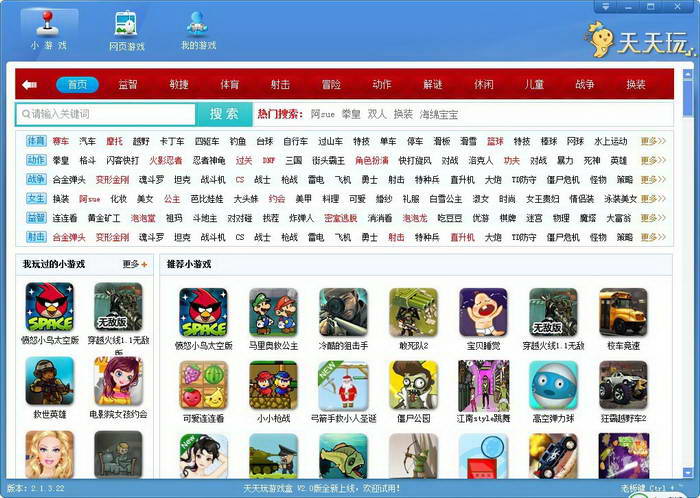The height and width of the screenshot is (498, 700).
Task: Go to the 首页 tab
Action: tap(77, 84)
